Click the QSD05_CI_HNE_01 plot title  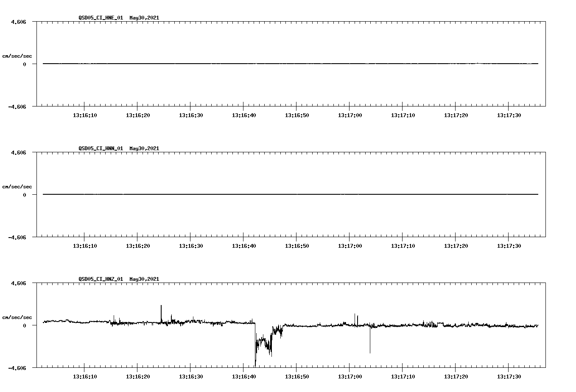pyautogui.click(x=119, y=18)
